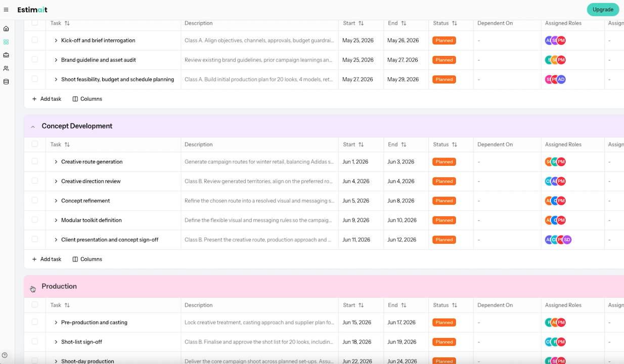Viewport: 624px width, 364px height.
Task: Select all tasks in Concept Development header
Action: pyautogui.click(x=35, y=144)
